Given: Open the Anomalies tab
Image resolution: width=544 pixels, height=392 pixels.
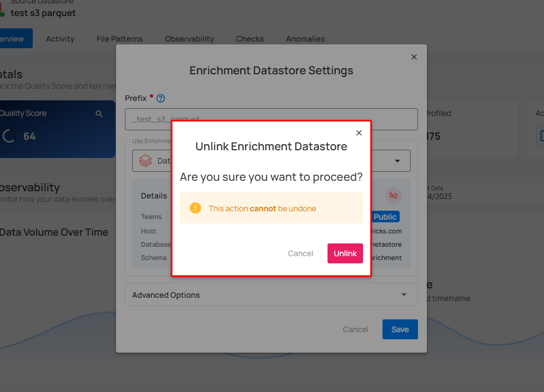Looking at the screenshot, I should pyautogui.click(x=305, y=39).
